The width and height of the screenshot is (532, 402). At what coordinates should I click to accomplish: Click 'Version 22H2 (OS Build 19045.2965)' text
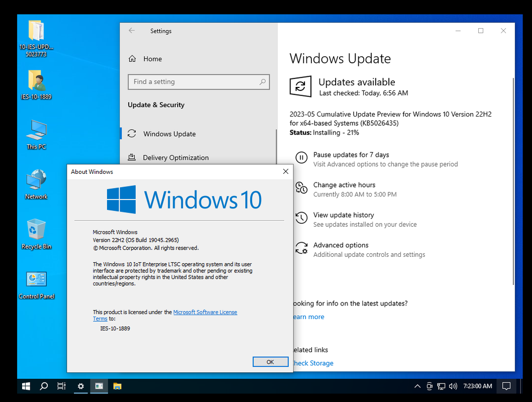(x=136, y=240)
